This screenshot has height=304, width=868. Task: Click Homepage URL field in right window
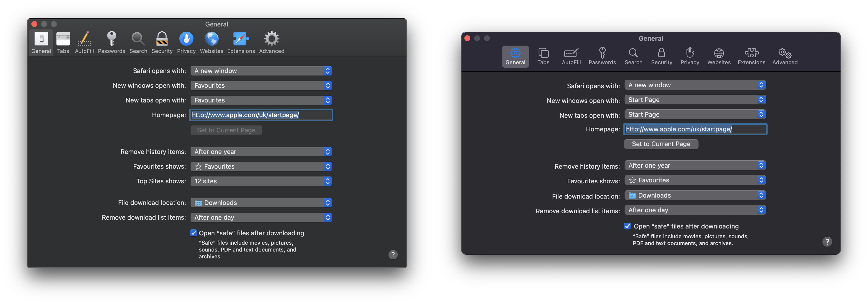[695, 129]
